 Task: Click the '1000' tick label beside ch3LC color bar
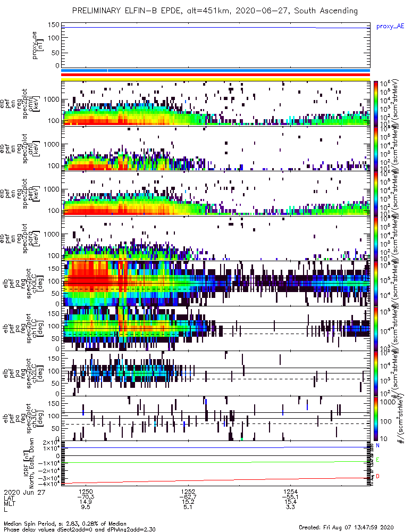(388, 402)
